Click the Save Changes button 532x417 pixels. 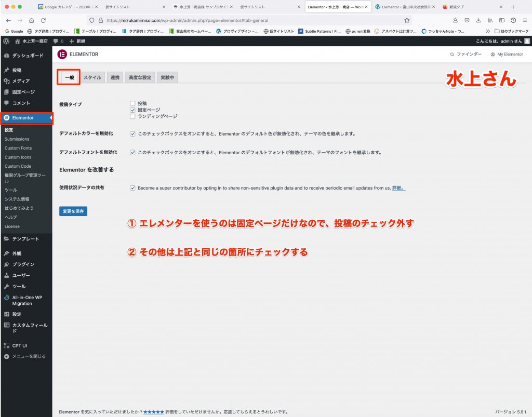pyautogui.click(x=73, y=211)
